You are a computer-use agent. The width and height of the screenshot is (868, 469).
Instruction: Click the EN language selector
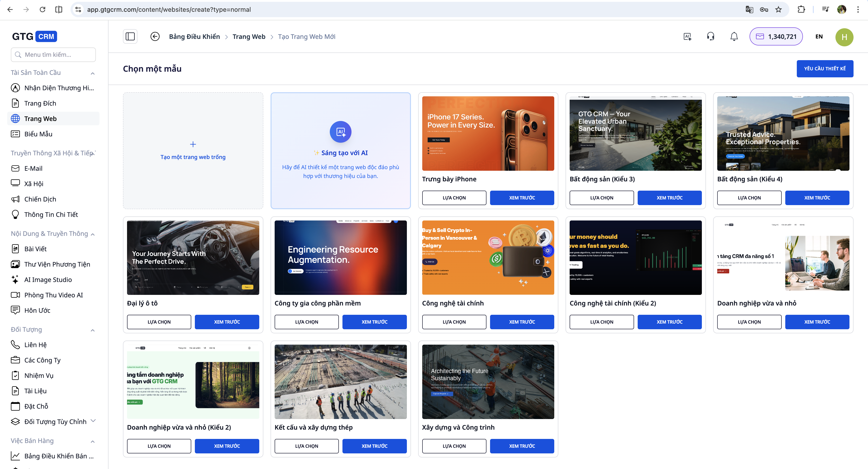[819, 36]
